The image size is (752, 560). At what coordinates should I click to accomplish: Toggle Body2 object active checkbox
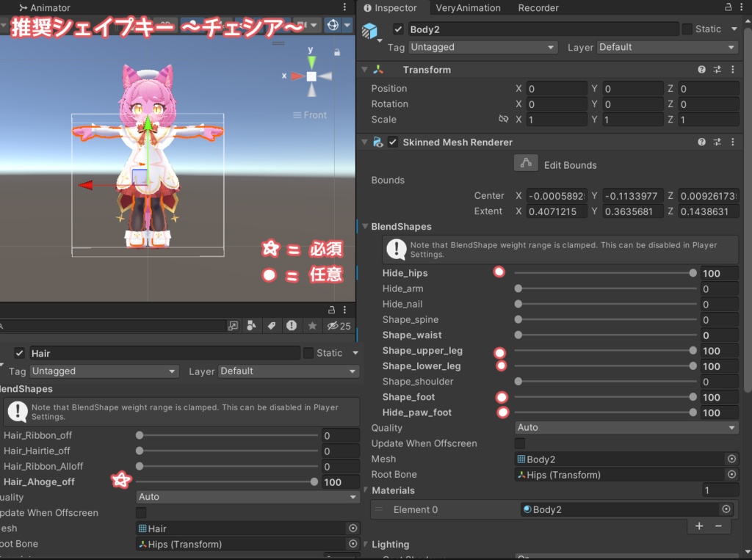coord(398,29)
